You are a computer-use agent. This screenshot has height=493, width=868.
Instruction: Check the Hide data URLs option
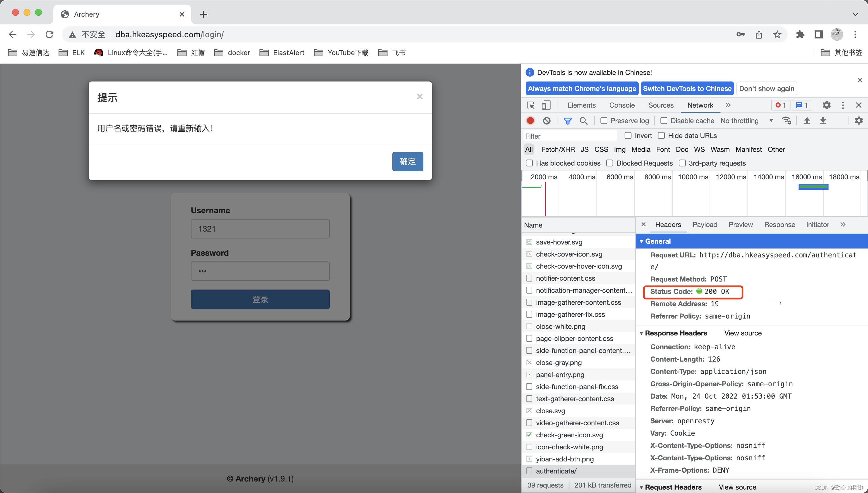click(x=661, y=135)
